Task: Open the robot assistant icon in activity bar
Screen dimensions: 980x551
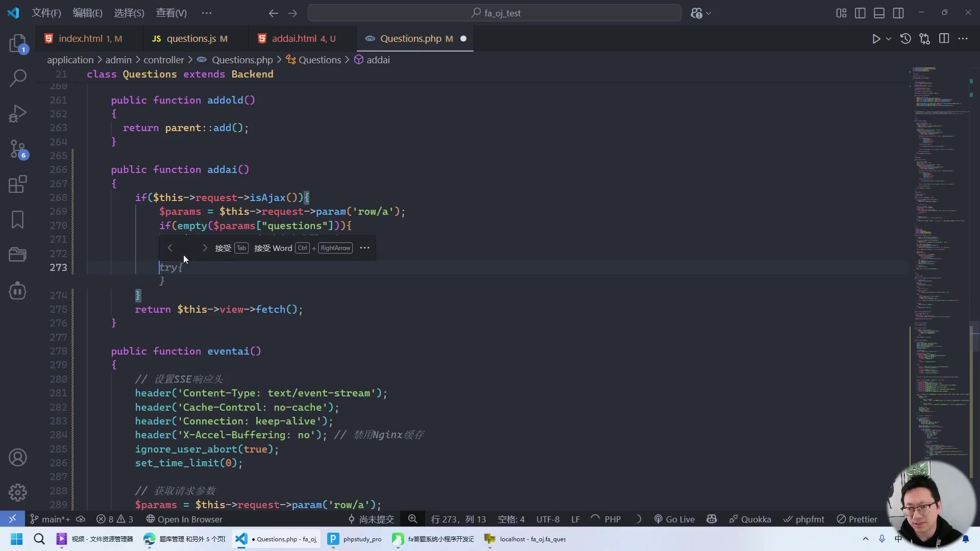Action: 18,291
